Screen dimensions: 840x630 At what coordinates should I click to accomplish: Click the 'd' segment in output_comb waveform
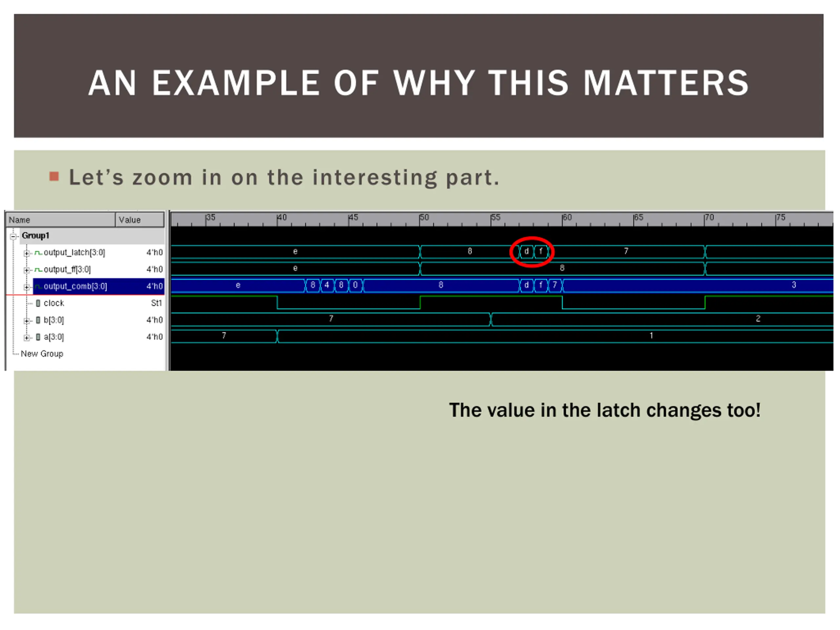point(527,285)
